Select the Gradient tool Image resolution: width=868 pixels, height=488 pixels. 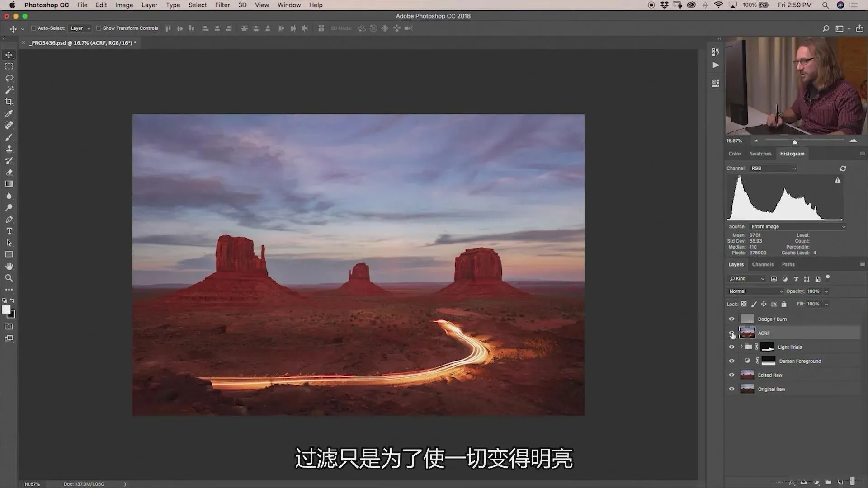(9, 184)
